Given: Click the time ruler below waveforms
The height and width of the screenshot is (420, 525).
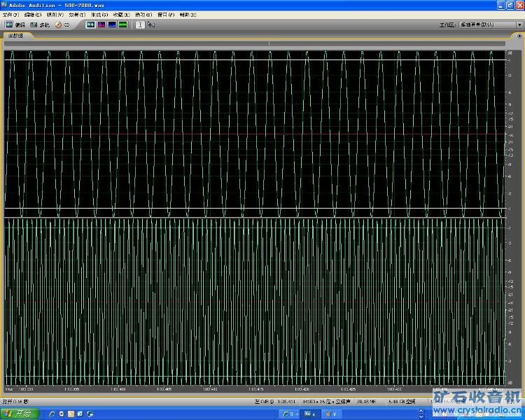Looking at the screenshot, I should pos(255,389).
